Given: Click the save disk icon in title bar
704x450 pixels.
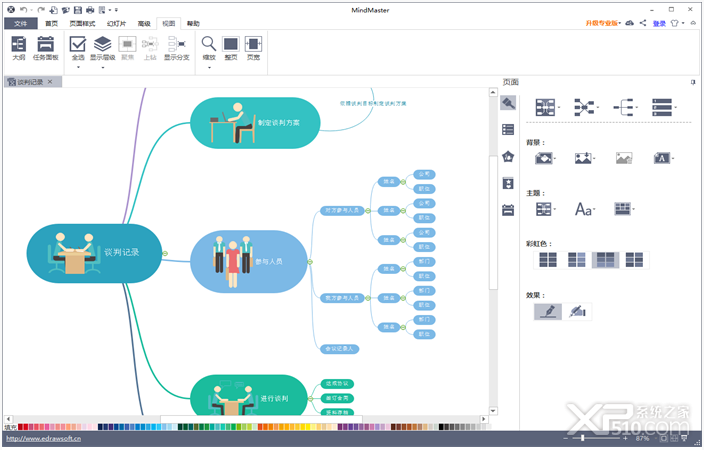Looking at the screenshot, I should 78,9.
